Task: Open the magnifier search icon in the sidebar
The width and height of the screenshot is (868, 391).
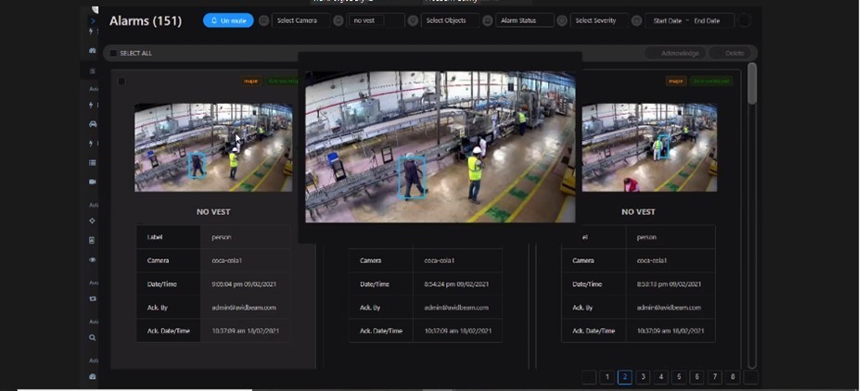Action: click(93, 337)
